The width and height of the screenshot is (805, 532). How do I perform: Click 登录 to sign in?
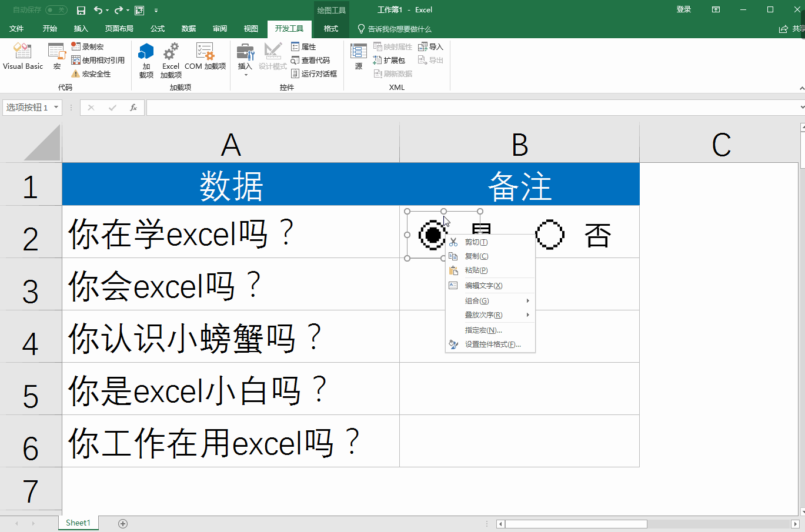click(684, 9)
